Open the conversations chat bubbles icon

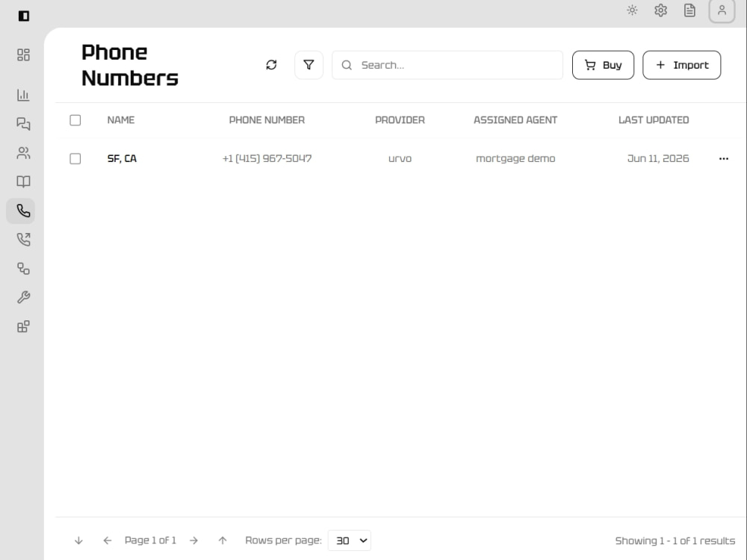(23, 124)
